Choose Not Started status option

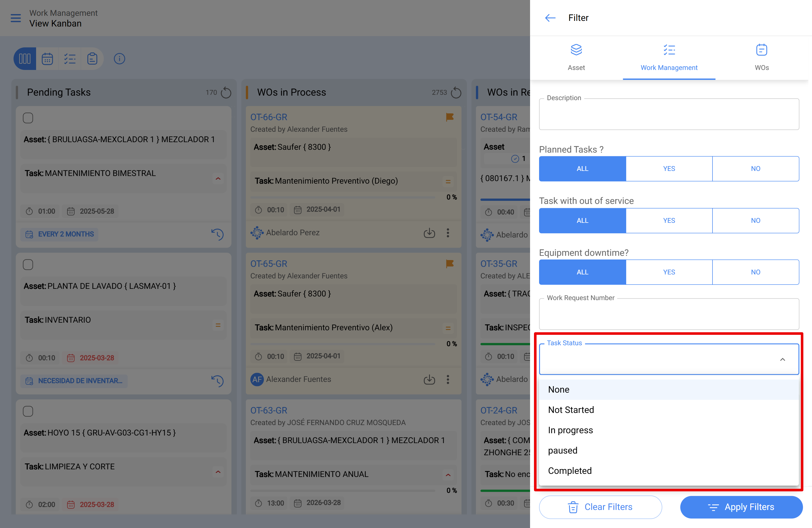pyautogui.click(x=669, y=410)
